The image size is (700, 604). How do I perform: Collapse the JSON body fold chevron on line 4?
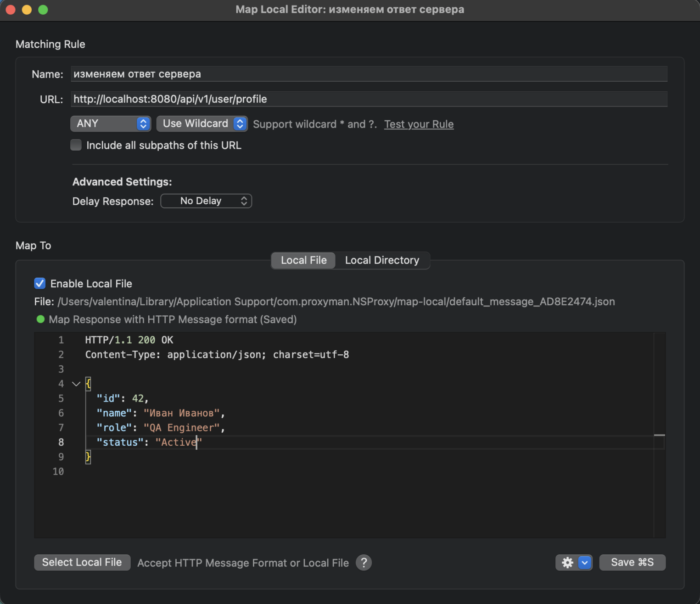click(76, 384)
